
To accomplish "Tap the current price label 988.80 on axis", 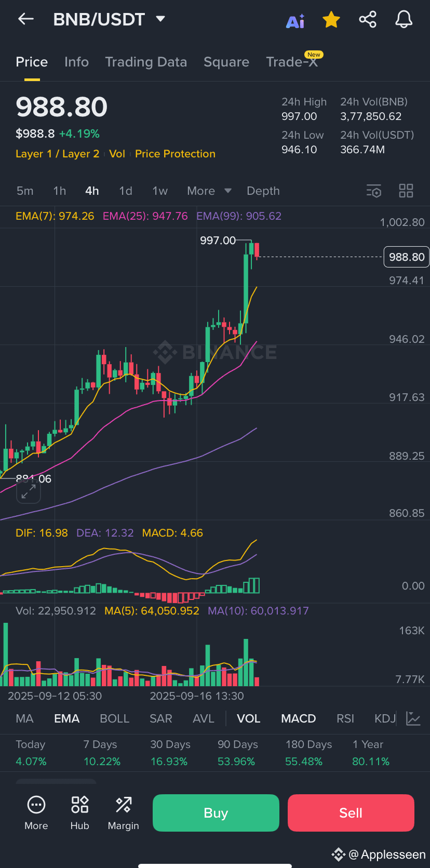I will [x=407, y=257].
